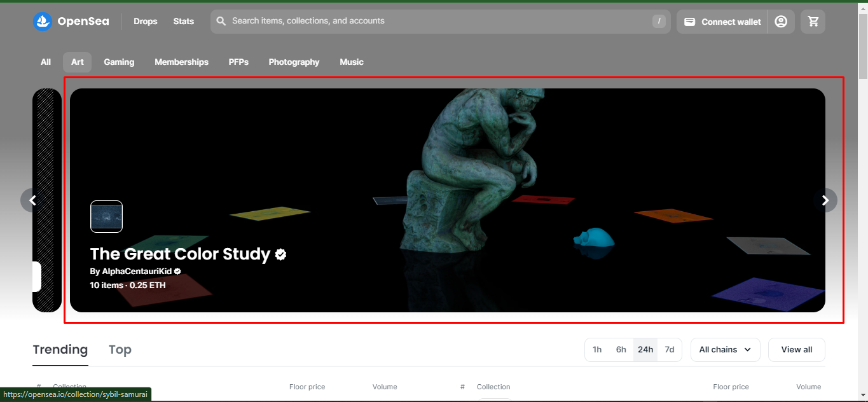Viewport: 868px width, 402px height.
Task: Click the OpenSea sailboat logo icon
Action: pyautogui.click(x=43, y=22)
